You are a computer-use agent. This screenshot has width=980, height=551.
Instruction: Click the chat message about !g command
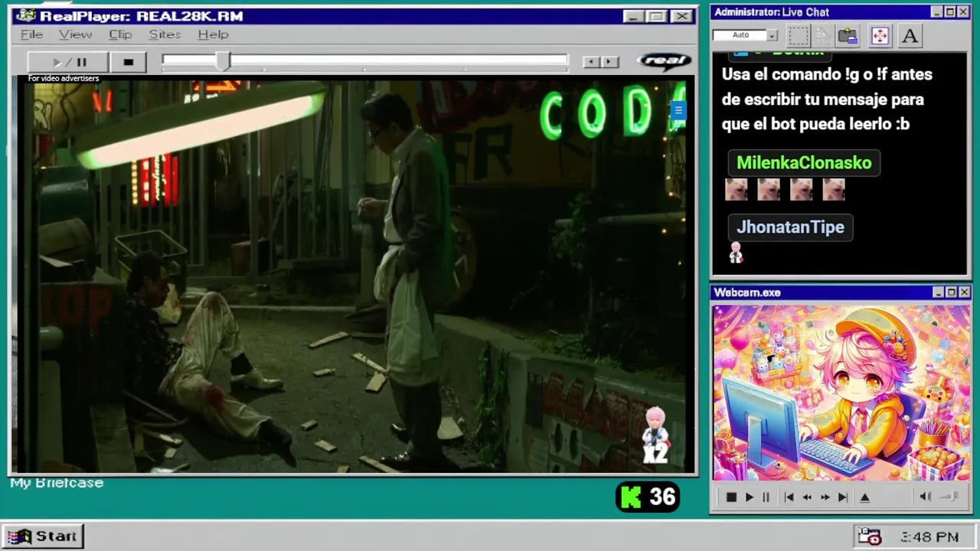point(827,99)
